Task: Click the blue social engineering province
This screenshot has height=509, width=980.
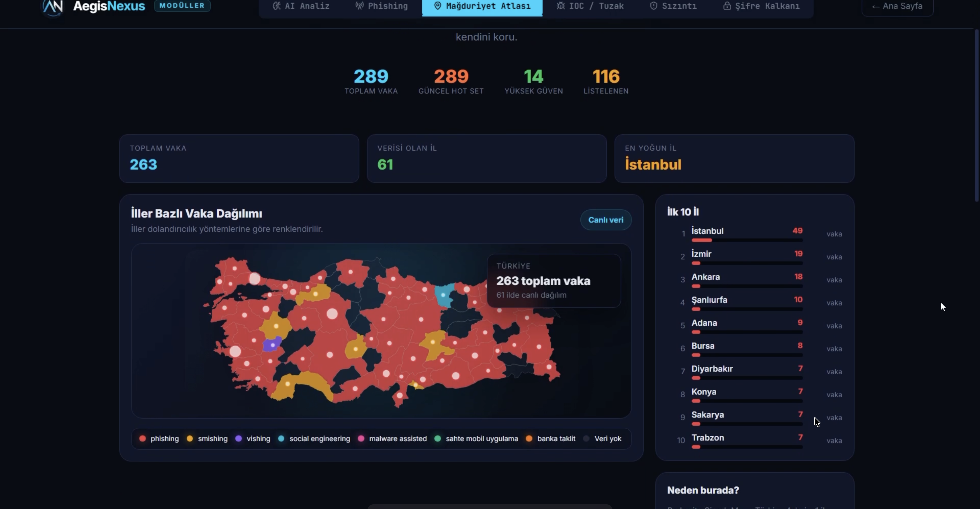Action: click(x=443, y=295)
